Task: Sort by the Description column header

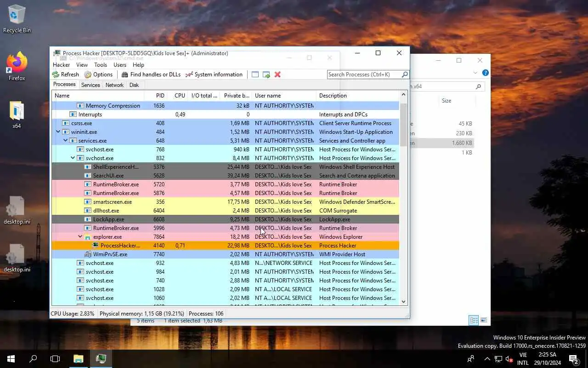Action: point(358,96)
